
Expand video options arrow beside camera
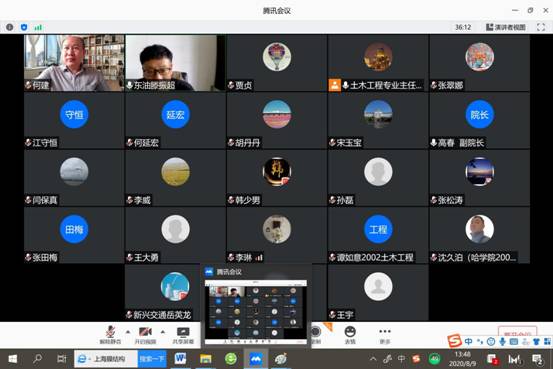163,332
